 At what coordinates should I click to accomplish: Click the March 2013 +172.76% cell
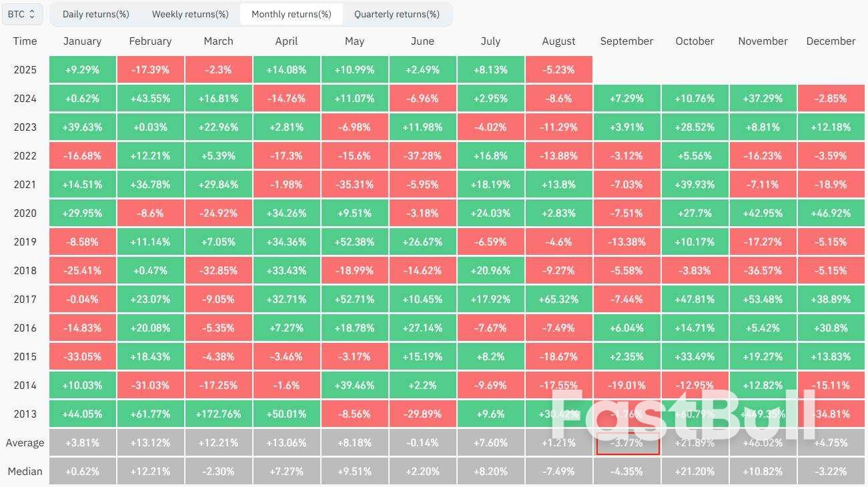[219, 414]
